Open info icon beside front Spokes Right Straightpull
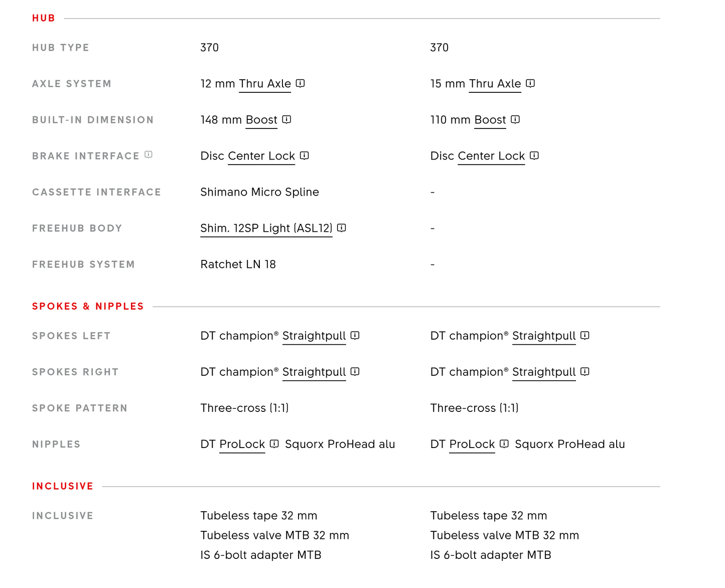This screenshot has height=588, width=725. (585, 371)
